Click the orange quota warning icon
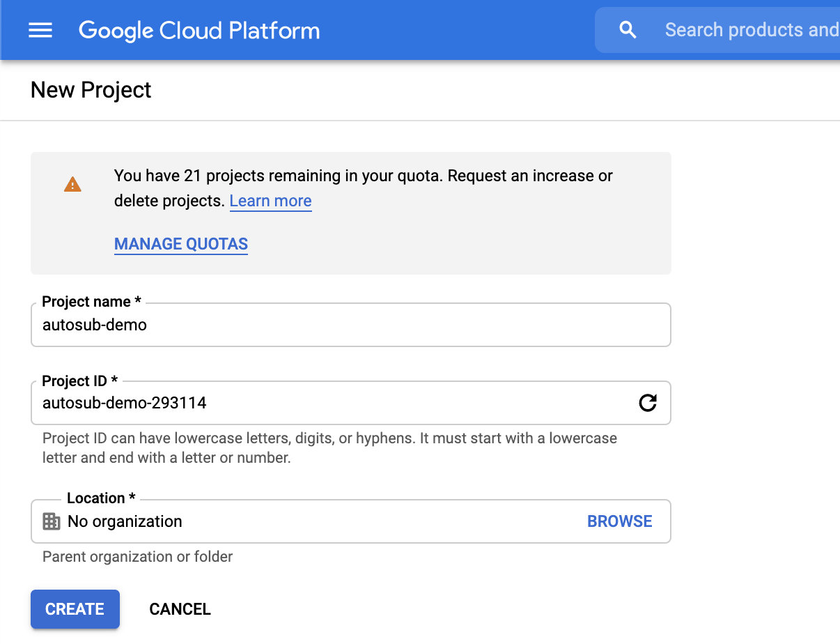The height and width of the screenshot is (644, 840). (72, 185)
